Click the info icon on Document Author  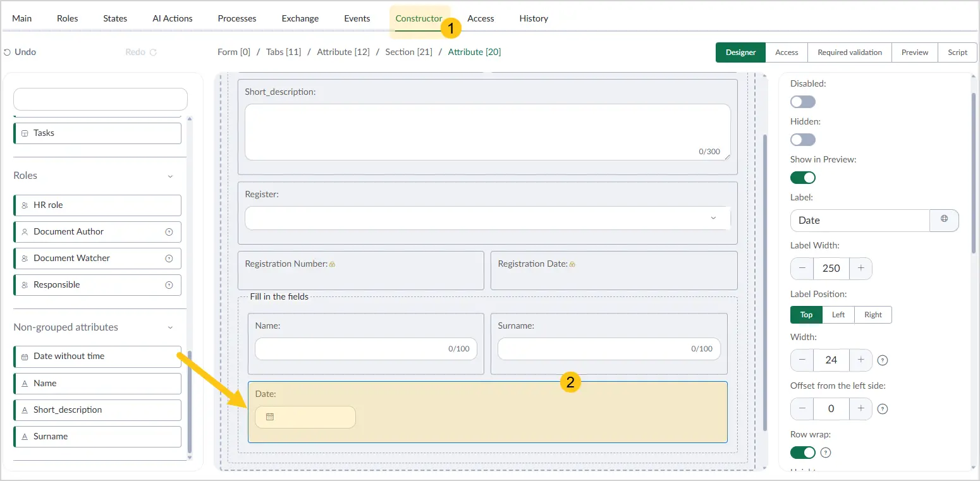(169, 232)
